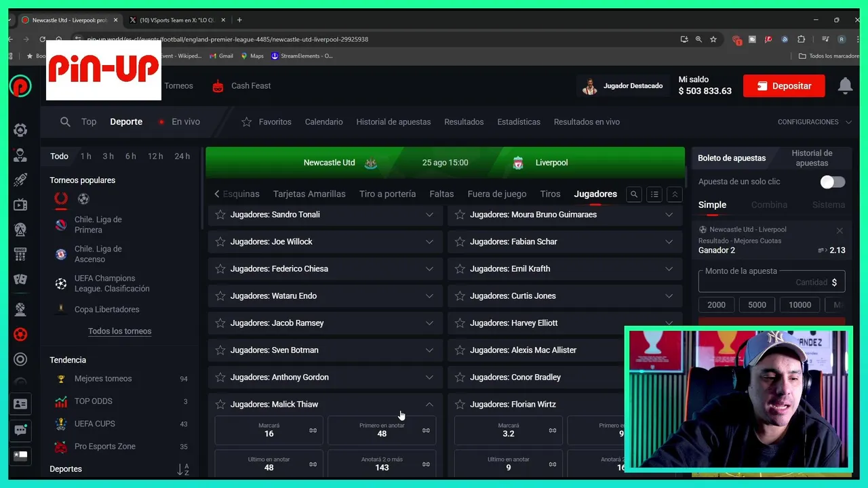Collapse all markets double-chevron icon
868x488 pixels.
point(675,195)
